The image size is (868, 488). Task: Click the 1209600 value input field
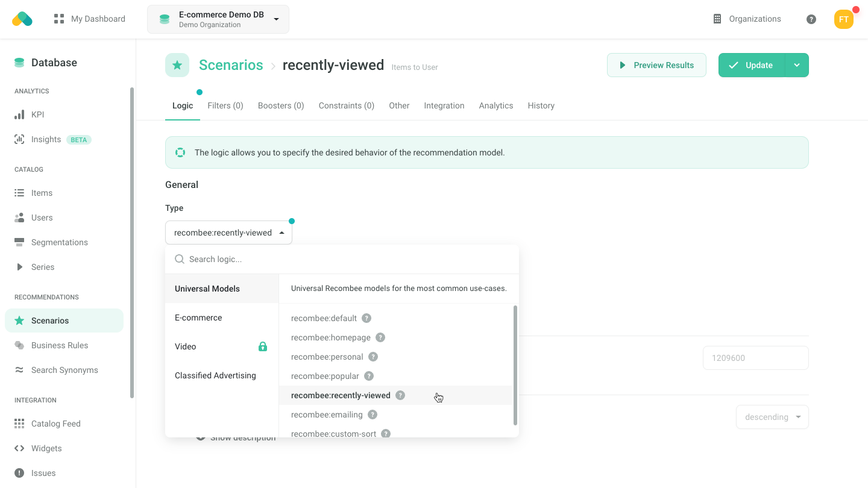point(755,358)
